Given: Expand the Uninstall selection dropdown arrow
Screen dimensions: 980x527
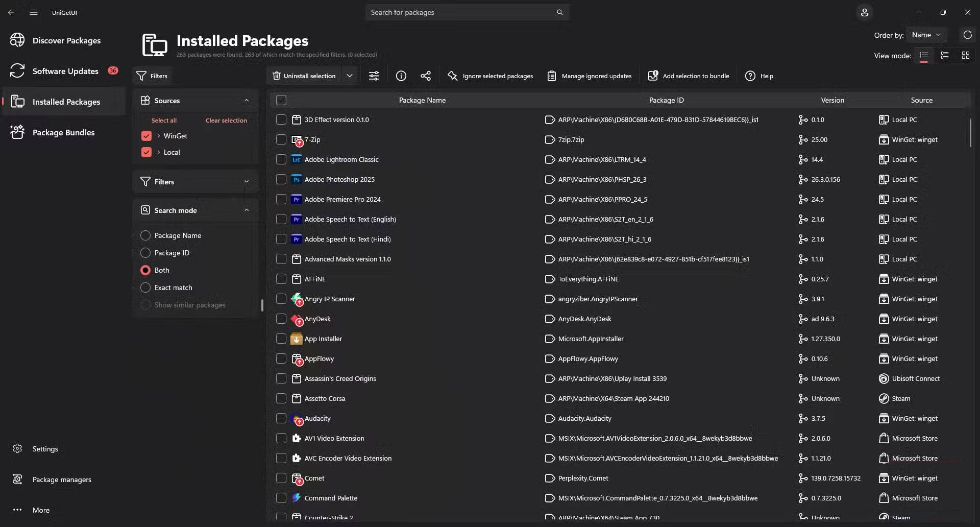Looking at the screenshot, I should 350,76.
